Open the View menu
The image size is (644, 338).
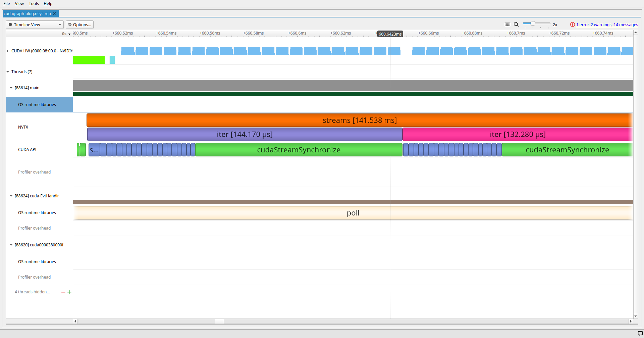[x=19, y=4]
